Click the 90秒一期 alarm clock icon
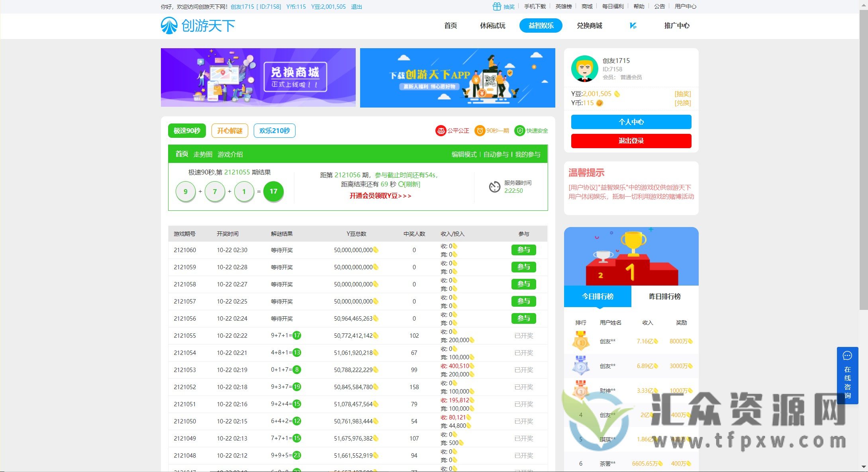The height and width of the screenshot is (472, 868). [x=480, y=131]
